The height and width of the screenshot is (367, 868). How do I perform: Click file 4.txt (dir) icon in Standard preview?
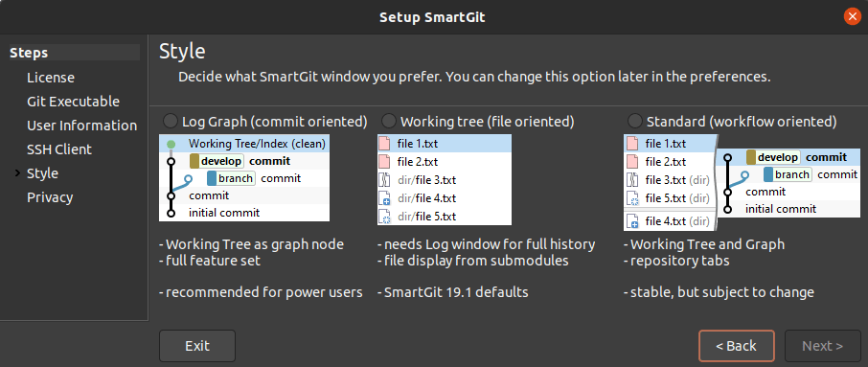coord(632,221)
